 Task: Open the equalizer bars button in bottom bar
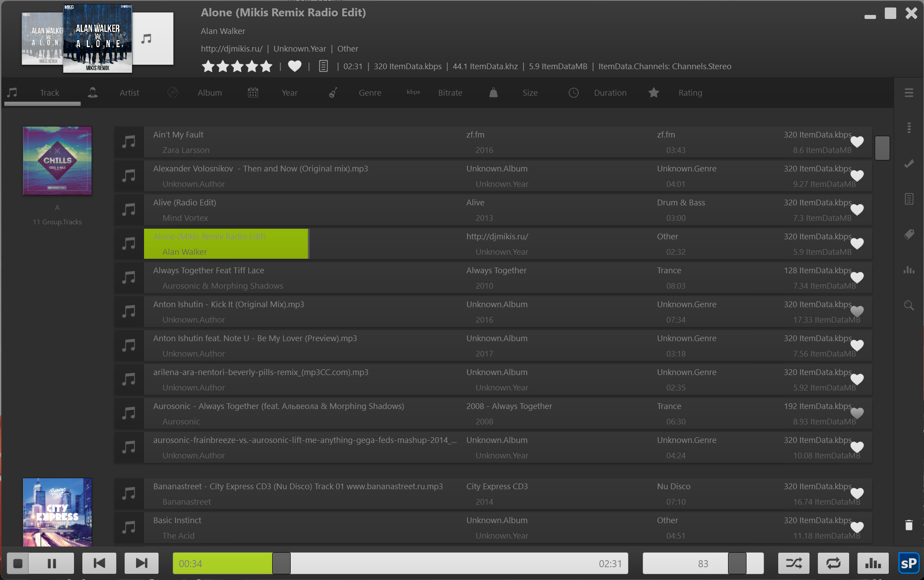873,563
